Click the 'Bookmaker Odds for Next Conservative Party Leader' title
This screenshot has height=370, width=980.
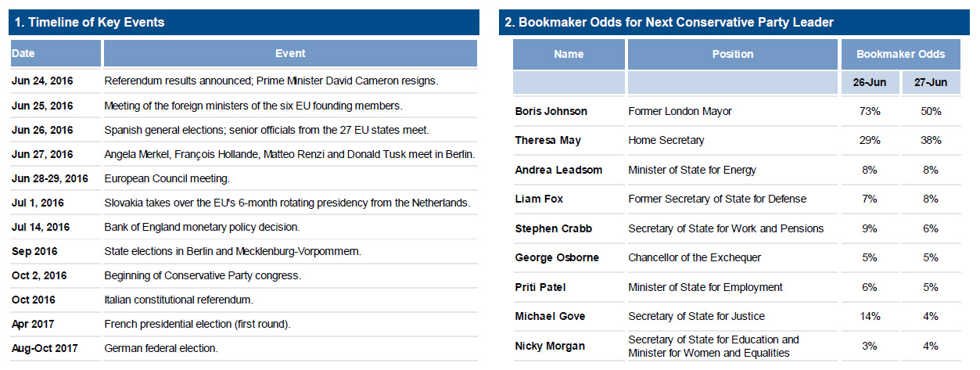[669, 23]
